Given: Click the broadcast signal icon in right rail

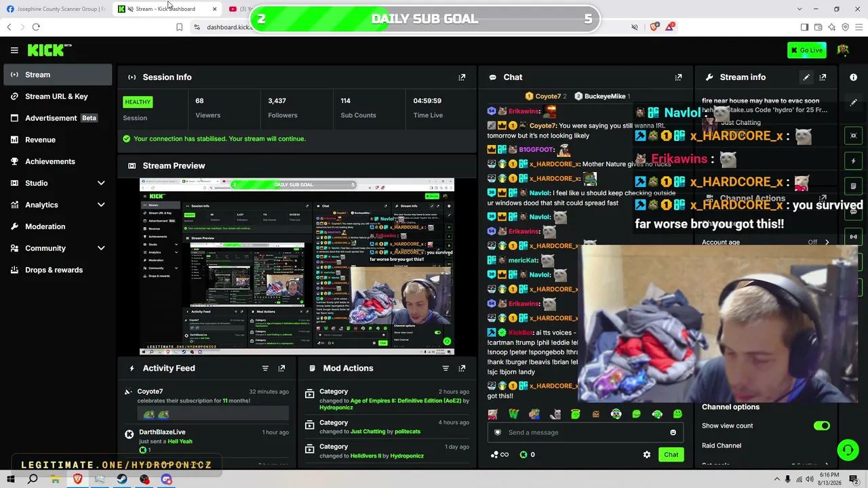Looking at the screenshot, I should point(853,237).
